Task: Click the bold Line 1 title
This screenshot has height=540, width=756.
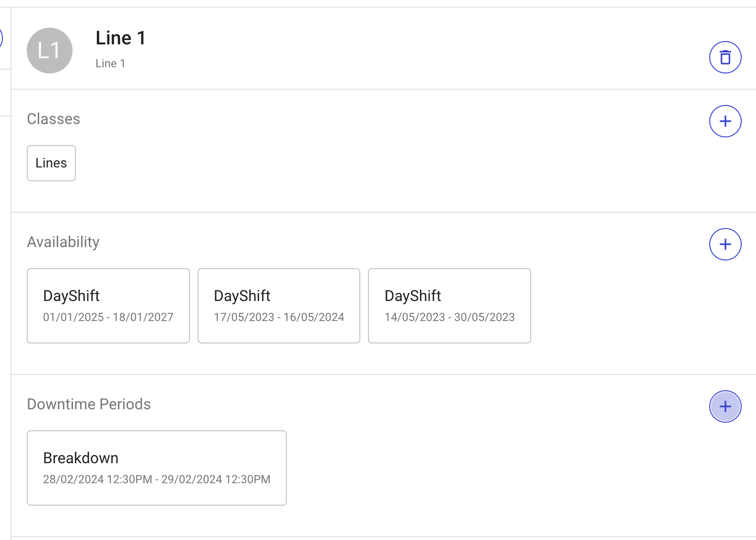Action: point(120,38)
